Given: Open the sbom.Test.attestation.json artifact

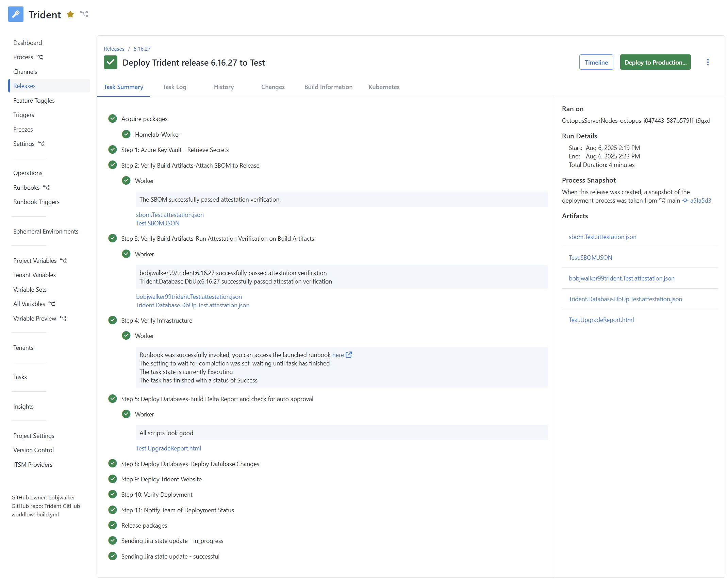Looking at the screenshot, I should [602, 237].
